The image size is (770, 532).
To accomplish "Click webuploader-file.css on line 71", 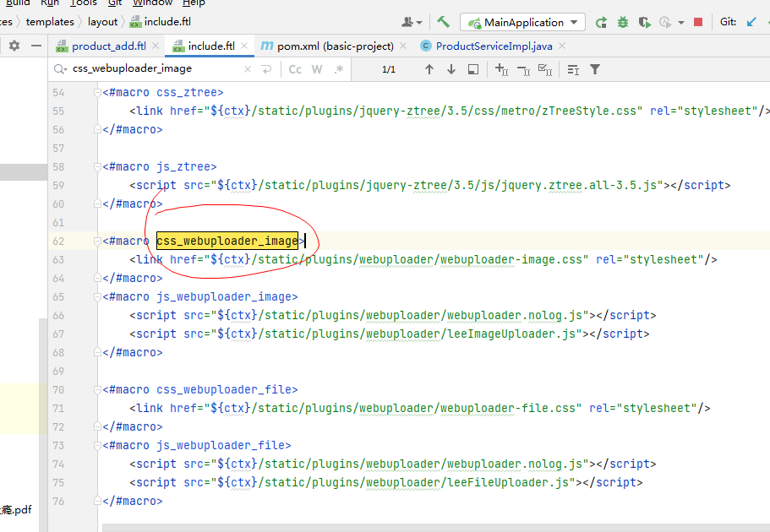I will (x=507, y=409).
